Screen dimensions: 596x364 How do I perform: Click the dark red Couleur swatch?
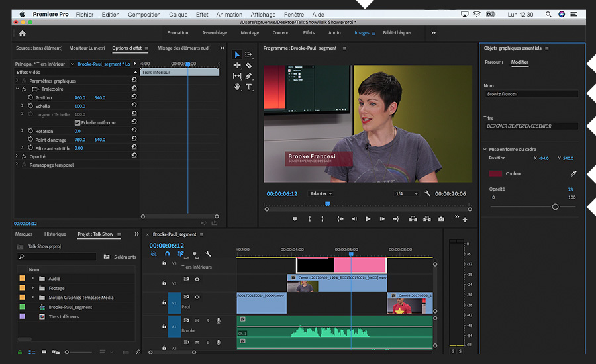point(495,174)
